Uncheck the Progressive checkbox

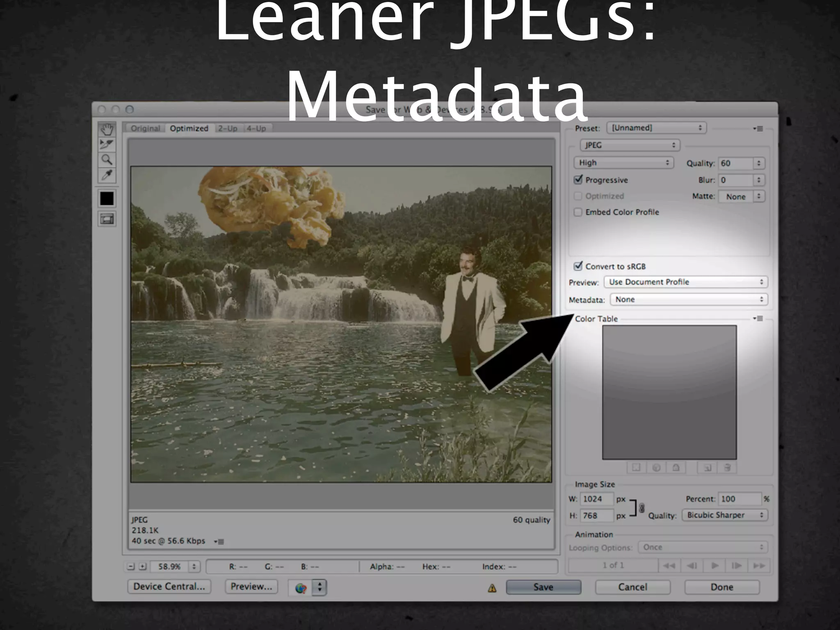[578, 180]
